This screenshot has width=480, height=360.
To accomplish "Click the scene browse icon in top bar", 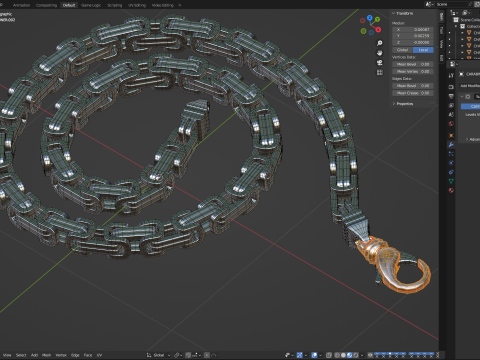I will [430, 4].
